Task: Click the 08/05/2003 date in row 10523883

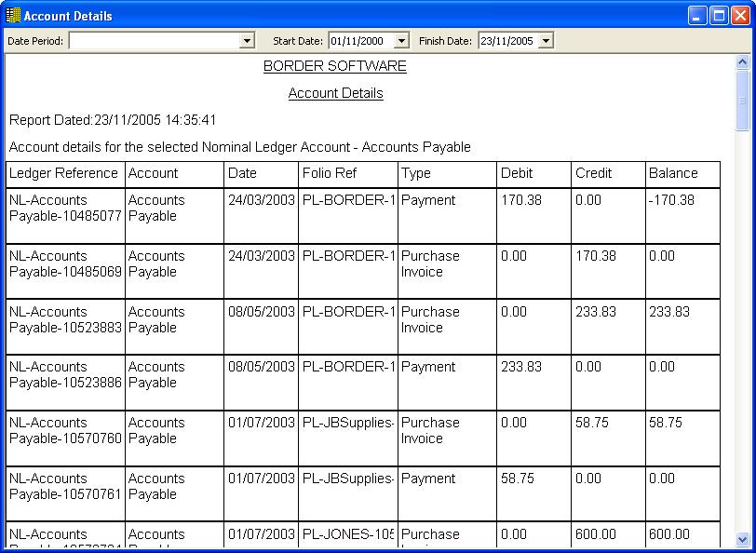Action: [262, 312]
